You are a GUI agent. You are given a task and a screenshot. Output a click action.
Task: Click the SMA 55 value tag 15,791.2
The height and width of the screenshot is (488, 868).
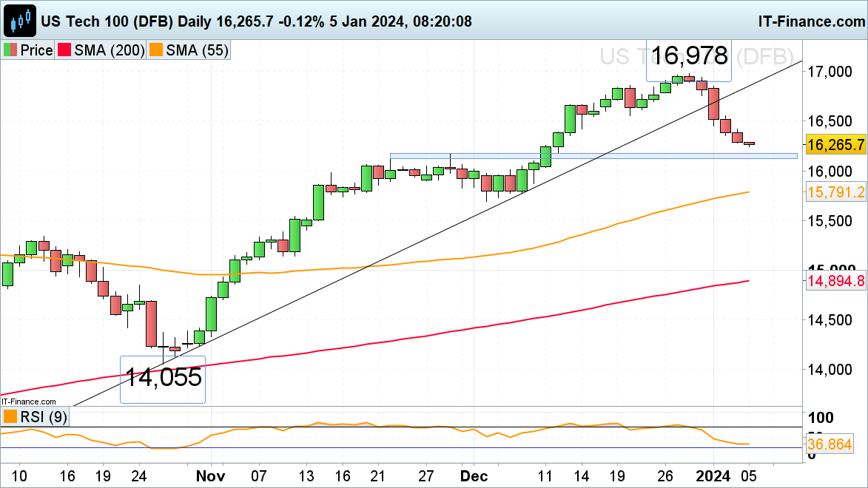tap(836, 192)
